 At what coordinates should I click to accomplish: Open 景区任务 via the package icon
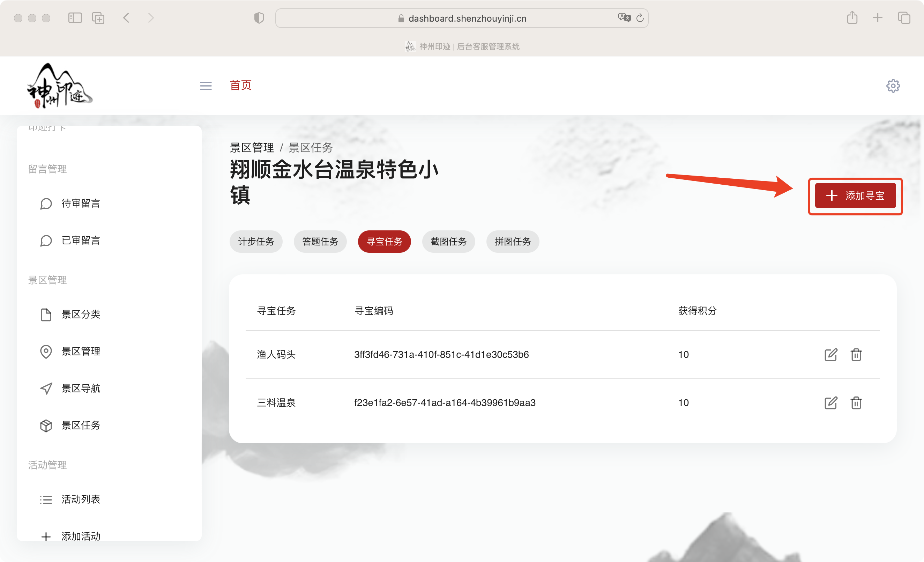(46, 426)
